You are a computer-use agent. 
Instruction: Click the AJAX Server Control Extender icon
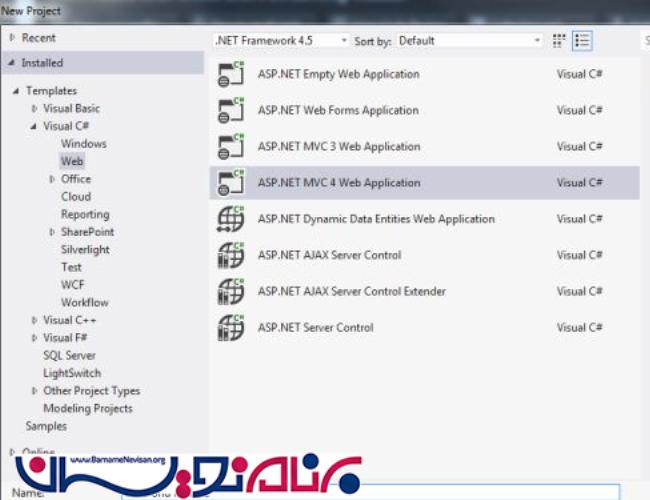(231, 291)
